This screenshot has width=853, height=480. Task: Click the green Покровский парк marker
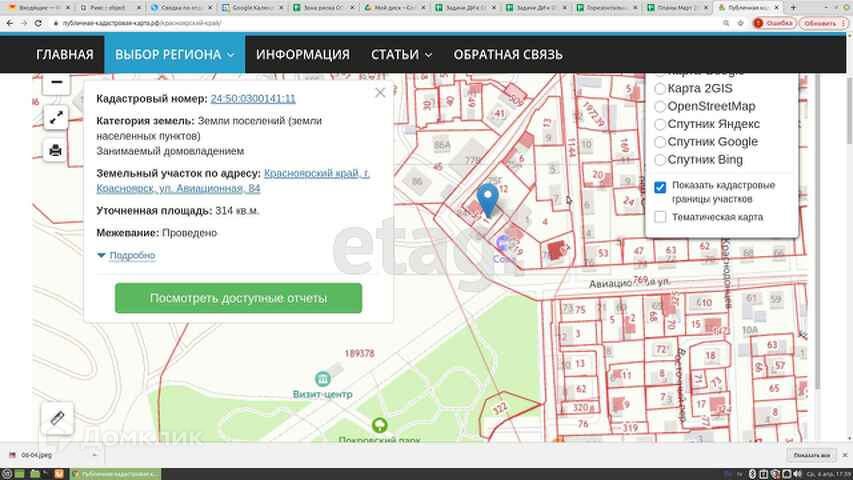pyautogui.click(x=379, y=424)
